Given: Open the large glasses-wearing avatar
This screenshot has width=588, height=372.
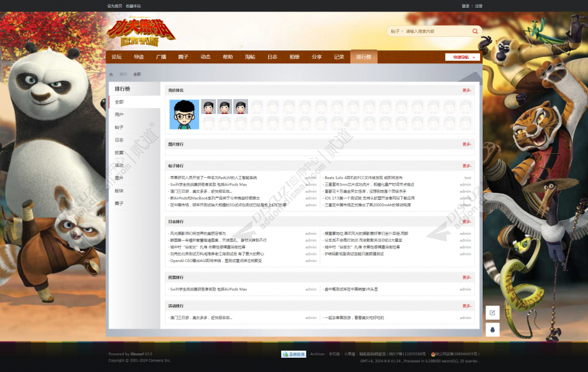Looking at the screenshot, I should pos(184,115).
